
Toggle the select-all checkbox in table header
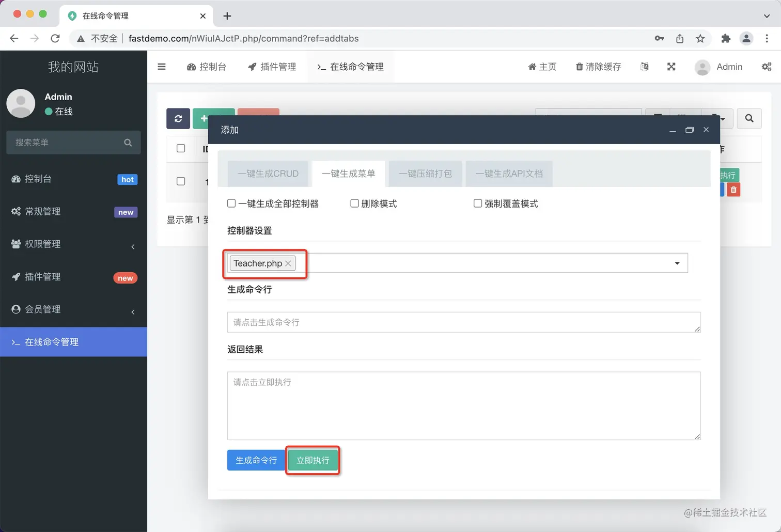[181, 148]
